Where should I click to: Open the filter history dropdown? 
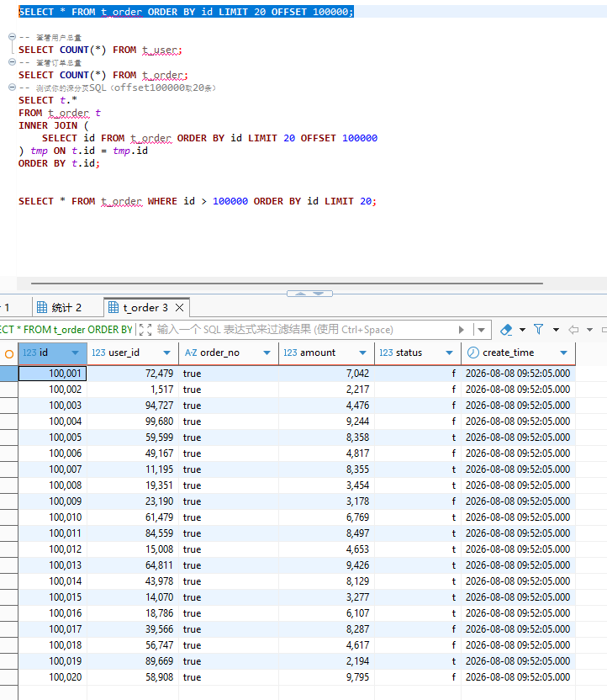pyautogui.click(x=481, y=330)
